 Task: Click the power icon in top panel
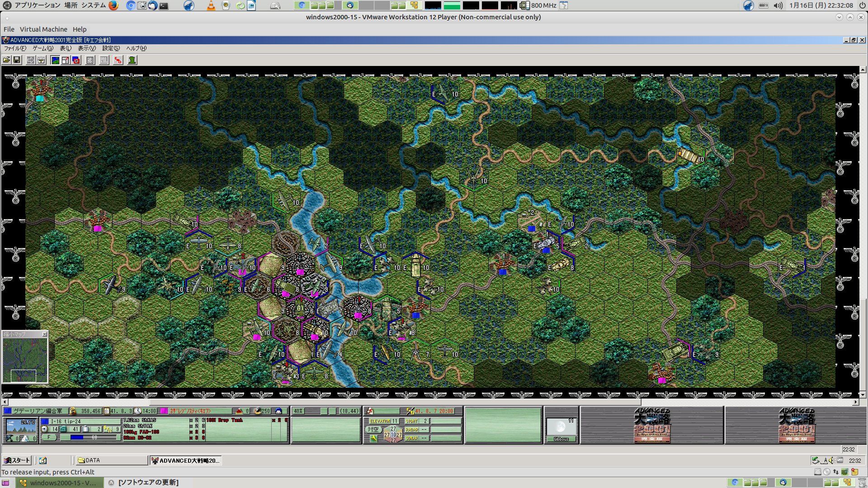click(x=862, y=5)
